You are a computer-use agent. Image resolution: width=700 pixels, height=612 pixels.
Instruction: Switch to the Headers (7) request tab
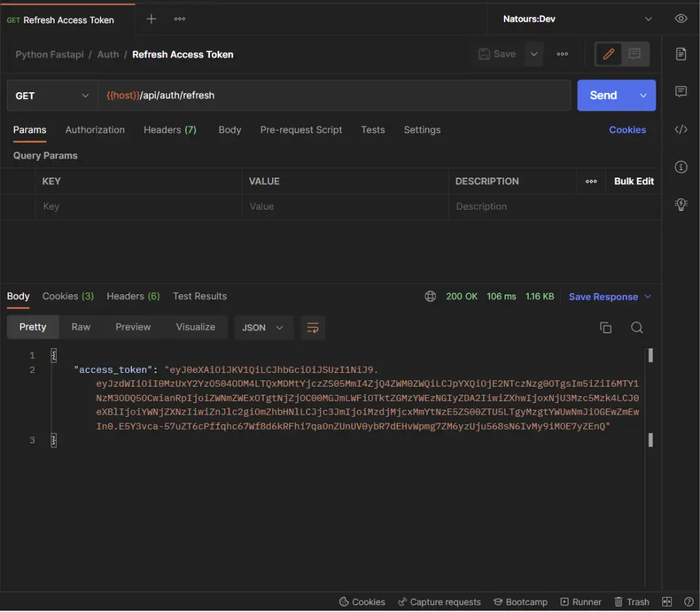(x=170, y=130)
